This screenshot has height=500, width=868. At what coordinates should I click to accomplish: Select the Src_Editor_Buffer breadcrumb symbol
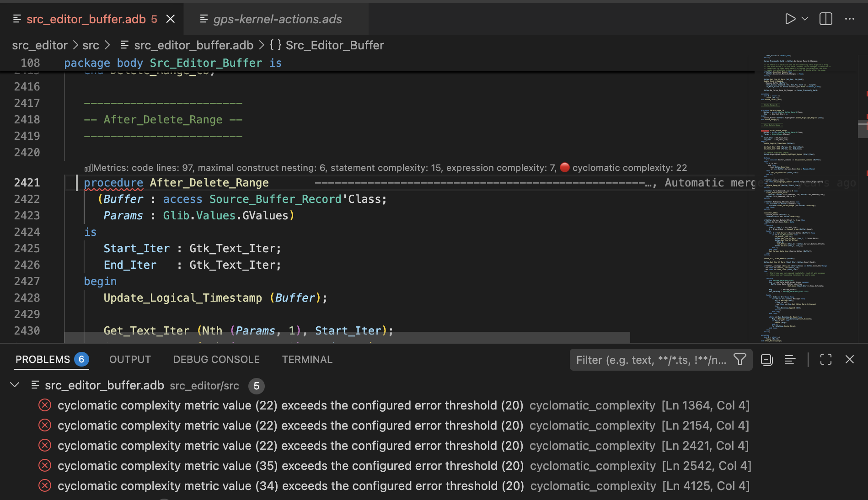click(x=334, y=45)
